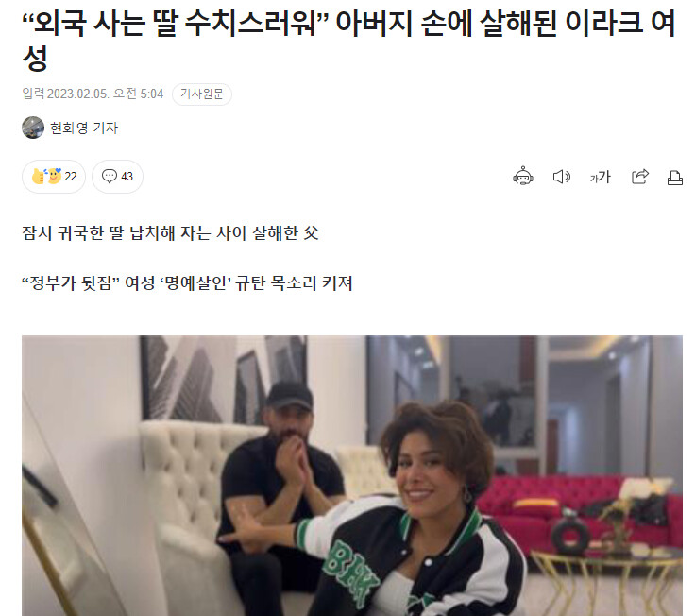
Task: Click the reaction count number 22
Action: pyautogui.click(x=71, y=177)
